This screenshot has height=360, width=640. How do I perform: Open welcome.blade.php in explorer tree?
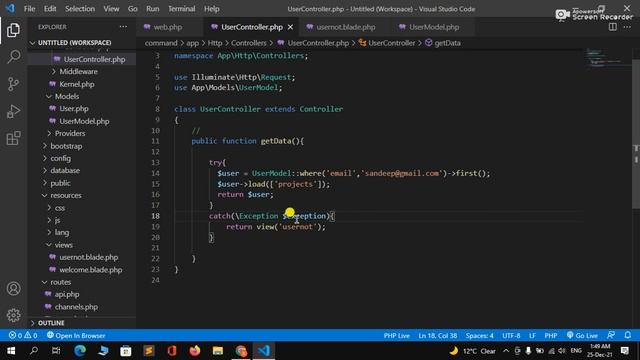pyautogui.click(x=91, y=270)
